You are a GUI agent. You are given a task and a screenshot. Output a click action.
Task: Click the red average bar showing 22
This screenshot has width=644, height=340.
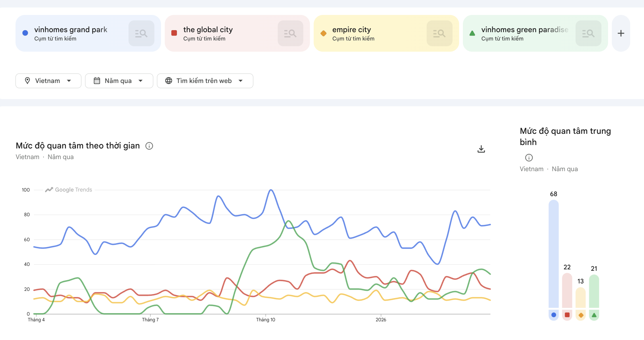(567, 290)
